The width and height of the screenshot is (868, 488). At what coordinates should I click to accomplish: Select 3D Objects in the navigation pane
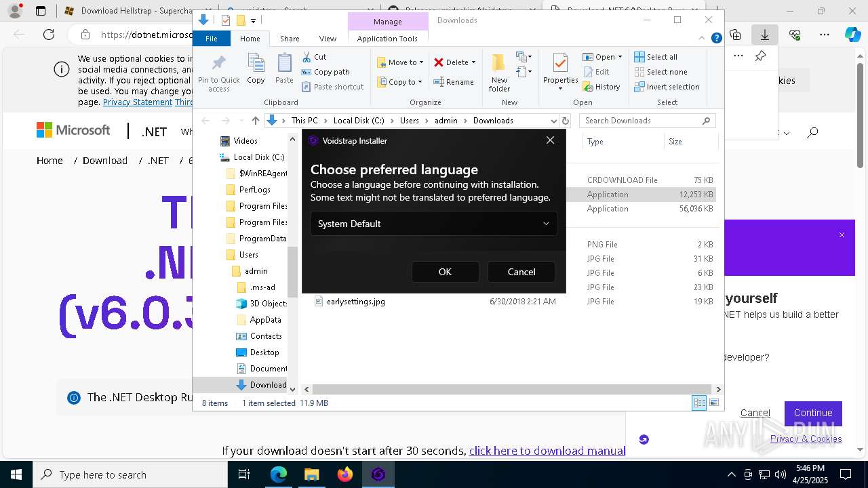coord(262,304)
